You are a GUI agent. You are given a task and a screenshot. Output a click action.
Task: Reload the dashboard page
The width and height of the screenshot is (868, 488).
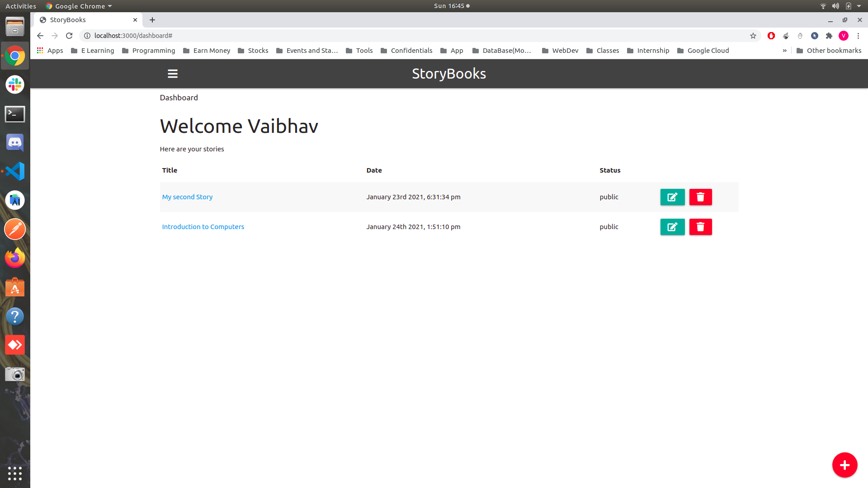[x=69, y=36]
